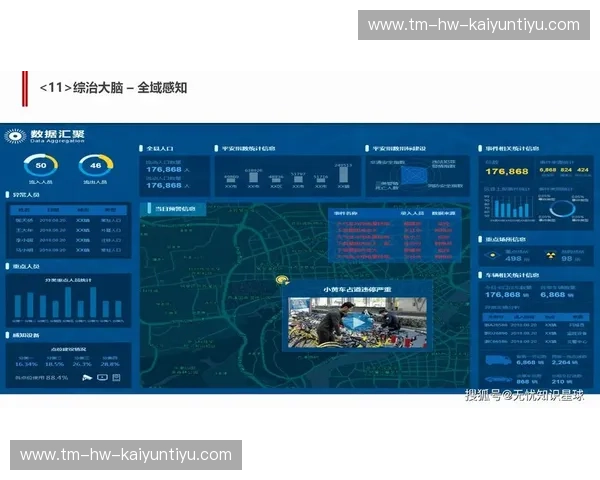Click the 数据汇聚 Data Aggregation title
Image resolution: width=600 pixels, height=480 pixels.
(57, 136)
